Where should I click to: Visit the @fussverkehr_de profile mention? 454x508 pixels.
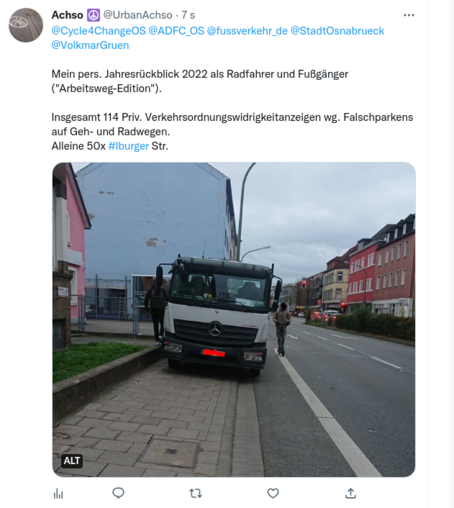(247, 31)
